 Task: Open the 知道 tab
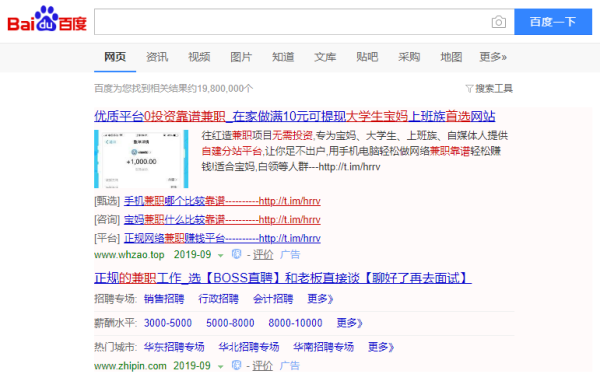(283, 57)
